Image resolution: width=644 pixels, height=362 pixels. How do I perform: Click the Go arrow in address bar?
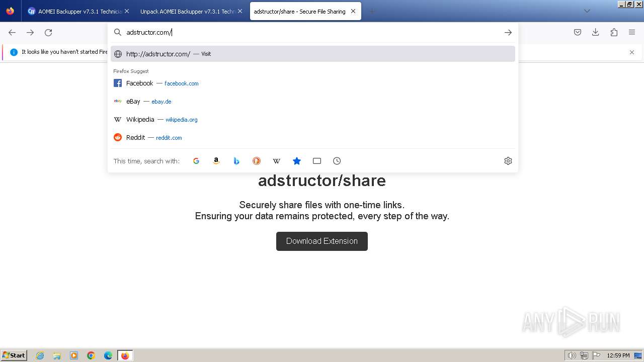coord(508,32)
